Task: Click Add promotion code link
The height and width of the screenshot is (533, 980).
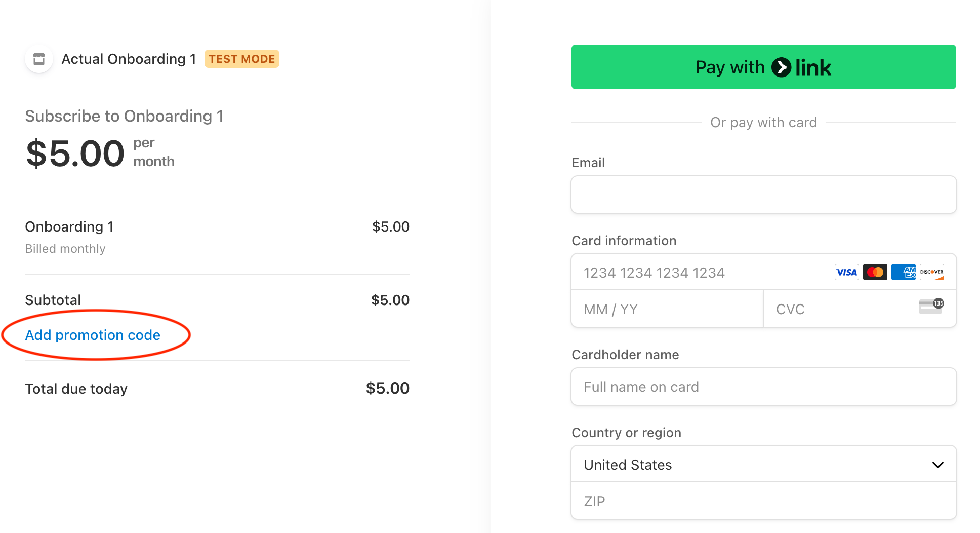Action: coord(93,335)
